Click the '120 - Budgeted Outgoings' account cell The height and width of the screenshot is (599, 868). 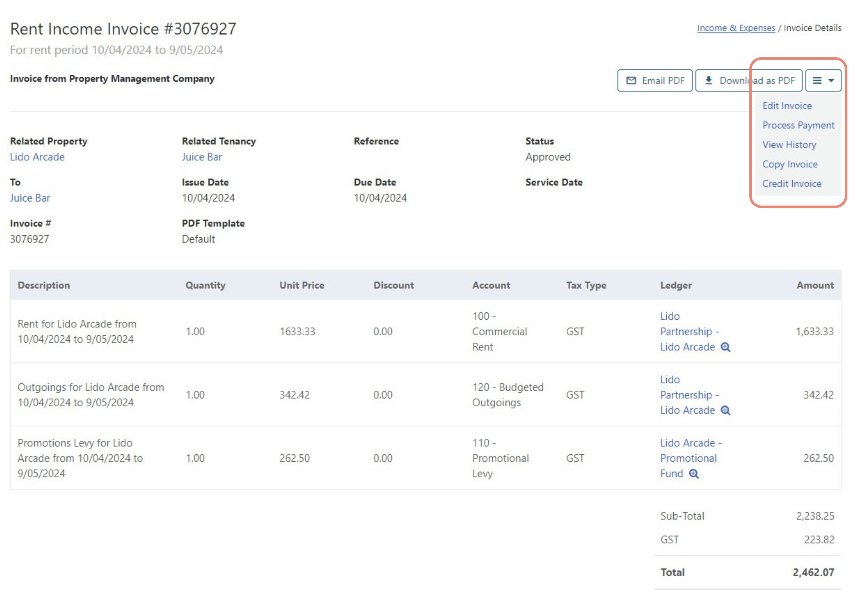tap(508, 395)
